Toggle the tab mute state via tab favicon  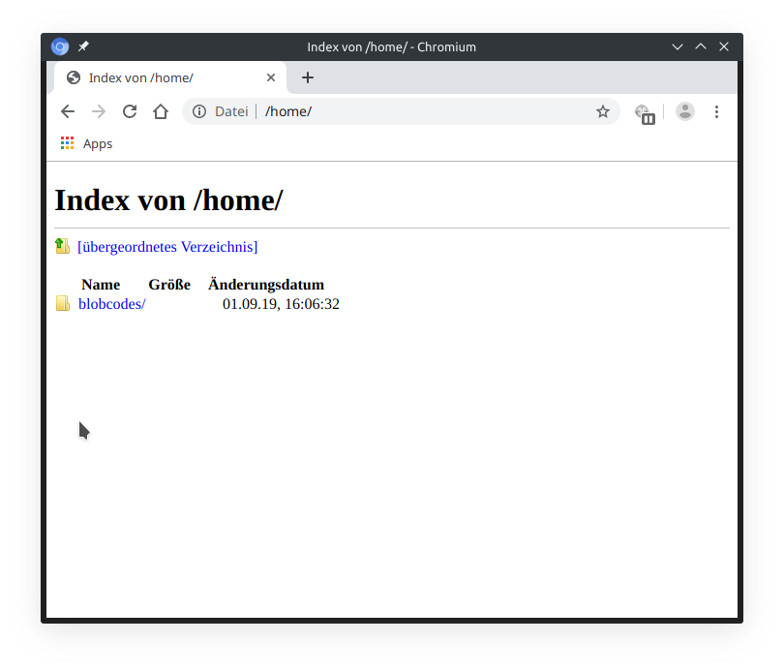72,77
